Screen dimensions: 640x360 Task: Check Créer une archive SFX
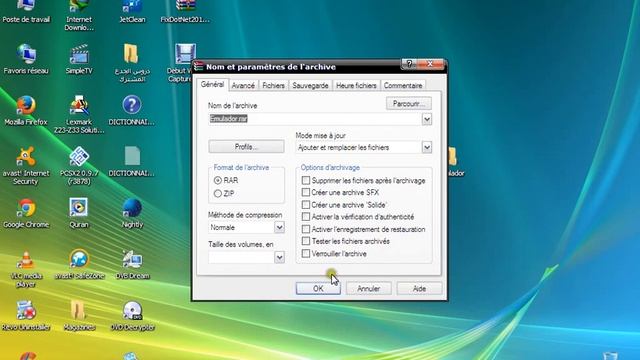(306, 192)
